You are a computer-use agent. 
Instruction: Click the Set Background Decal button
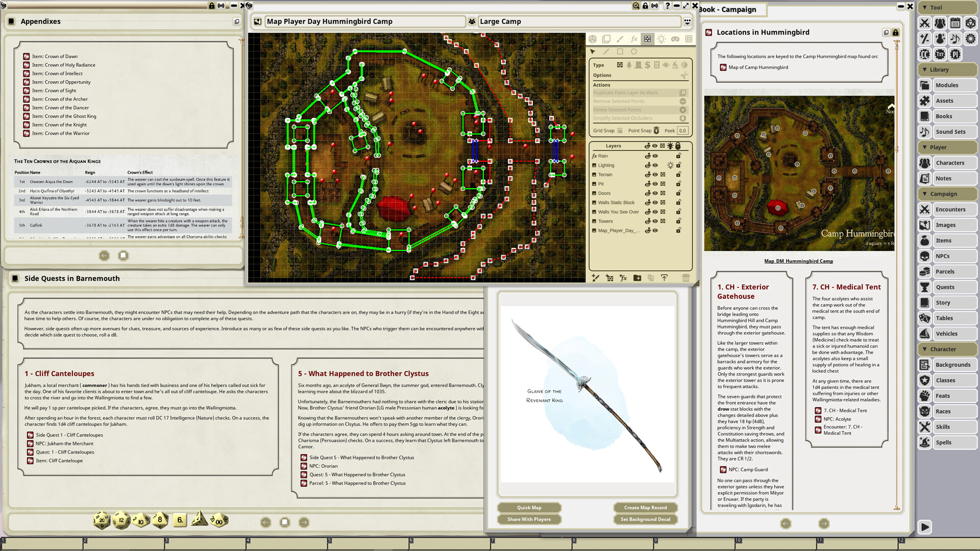[x=645, y=519]
